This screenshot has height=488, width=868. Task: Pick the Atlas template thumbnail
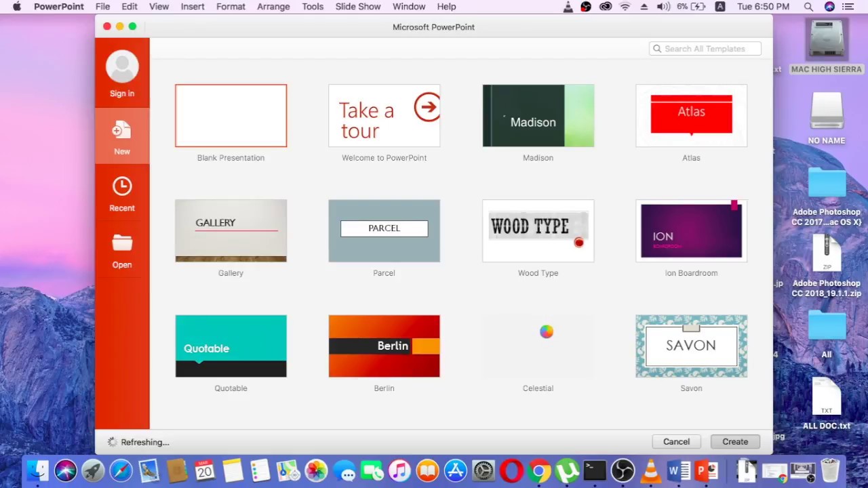(x=691, y=116)
